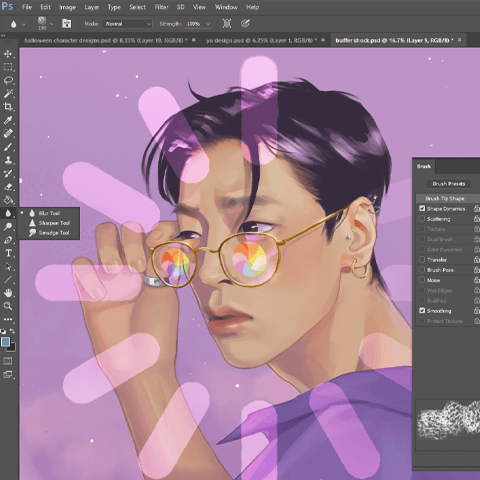Expand the collapsed toolbar double arrows
The image size is (480, 480).
pos(3,35)
